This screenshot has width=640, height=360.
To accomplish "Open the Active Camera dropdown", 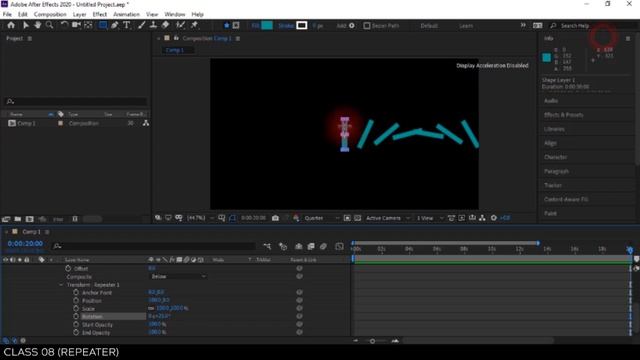I will click(x=387, y=218).
